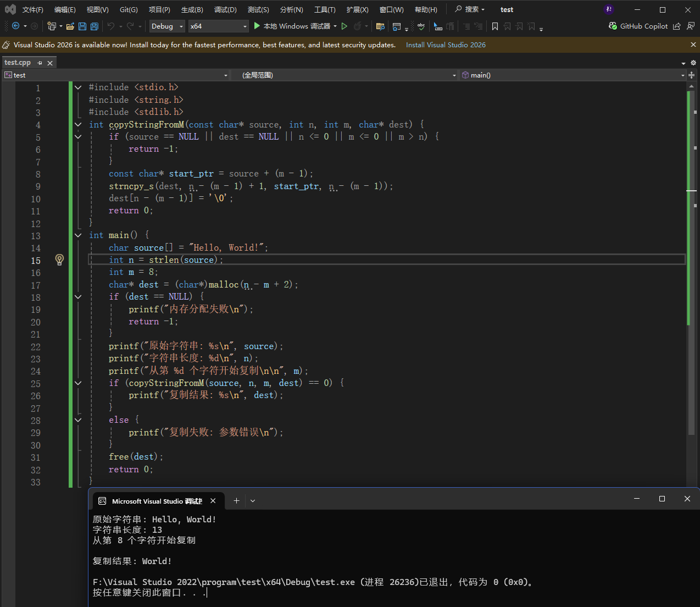Collapse the int main() fold arrow
The width and height of the screenshot is (700, 607).
pyautogui.click(x=78, y=235)
